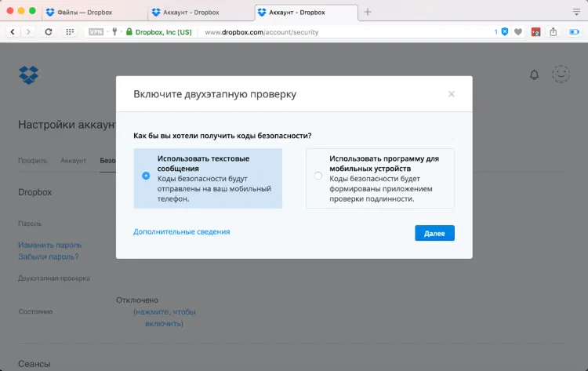Go forward with the browser forward arrow
Screen dimensions: 588x371
point(28,32)
